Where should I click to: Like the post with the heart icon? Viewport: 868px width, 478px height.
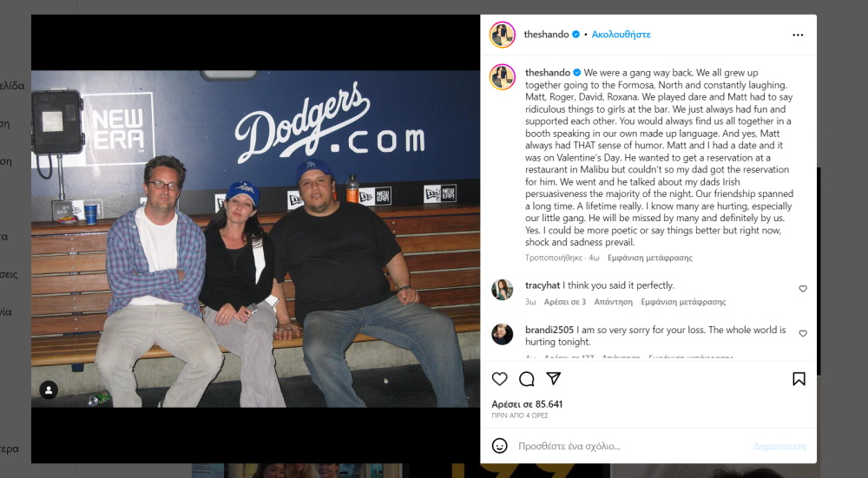point(499,379)
